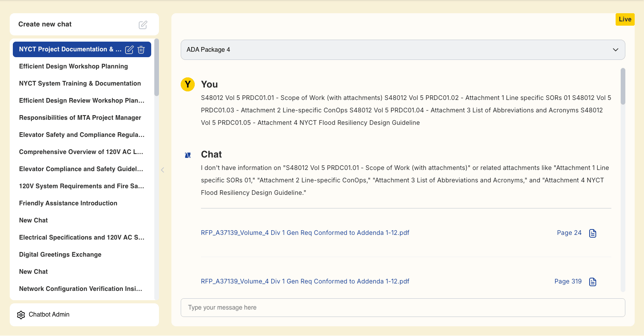Image resolution: width=644 pixels, height=336 pixels.
Task: Click the Live status badge
Action: click(x=625, y=19)
